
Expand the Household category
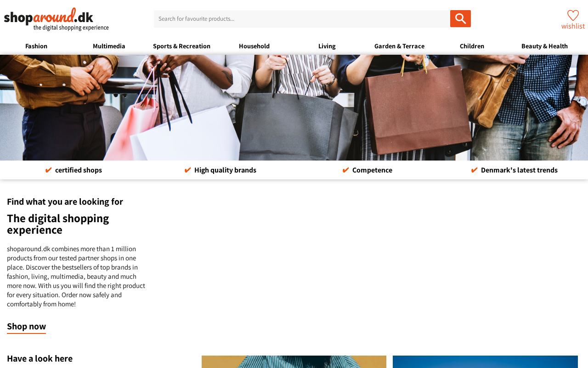[254, 46]
